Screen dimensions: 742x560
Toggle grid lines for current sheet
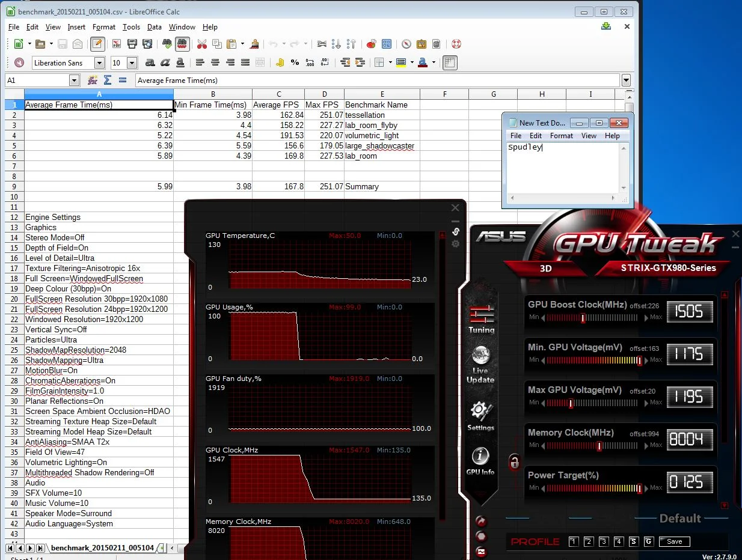tap(450, 62)
